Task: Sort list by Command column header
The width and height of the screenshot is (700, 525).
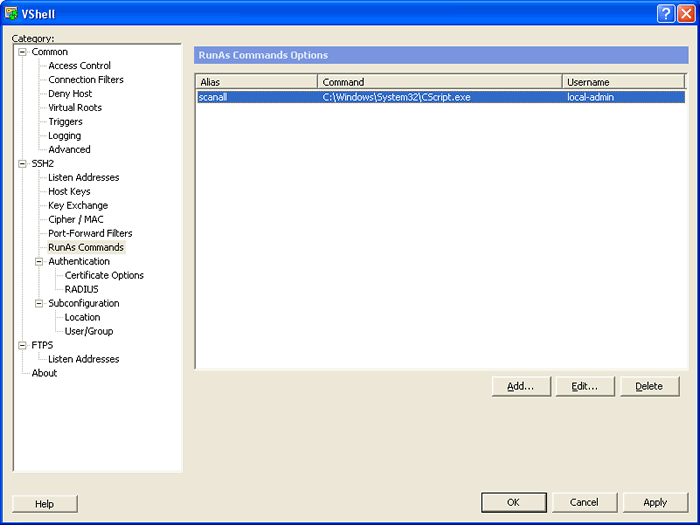Action: pyautogui.click(x=440, y=82)
